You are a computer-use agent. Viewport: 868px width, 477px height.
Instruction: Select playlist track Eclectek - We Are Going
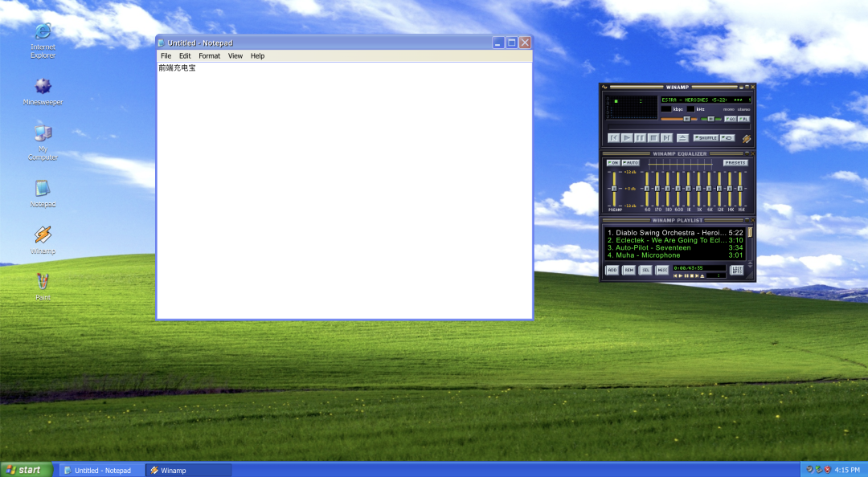point(675,240)
